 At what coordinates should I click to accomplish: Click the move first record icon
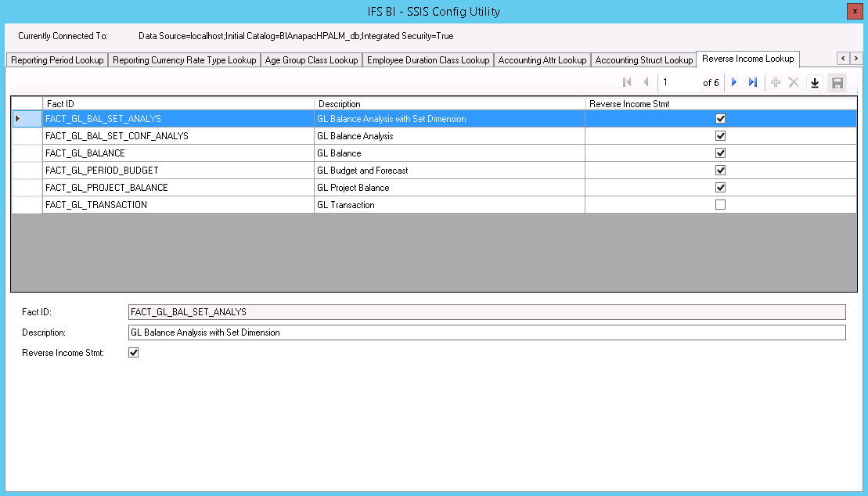click(x=627, y=82)
